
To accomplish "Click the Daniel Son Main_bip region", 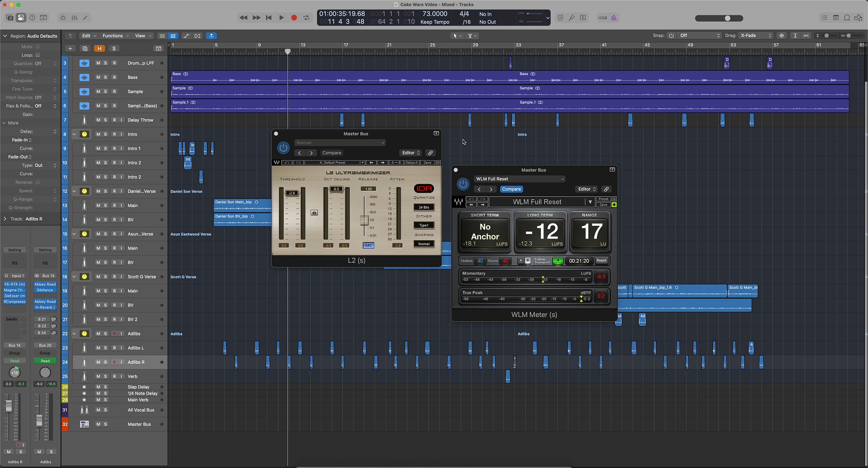I will [242, 205].
